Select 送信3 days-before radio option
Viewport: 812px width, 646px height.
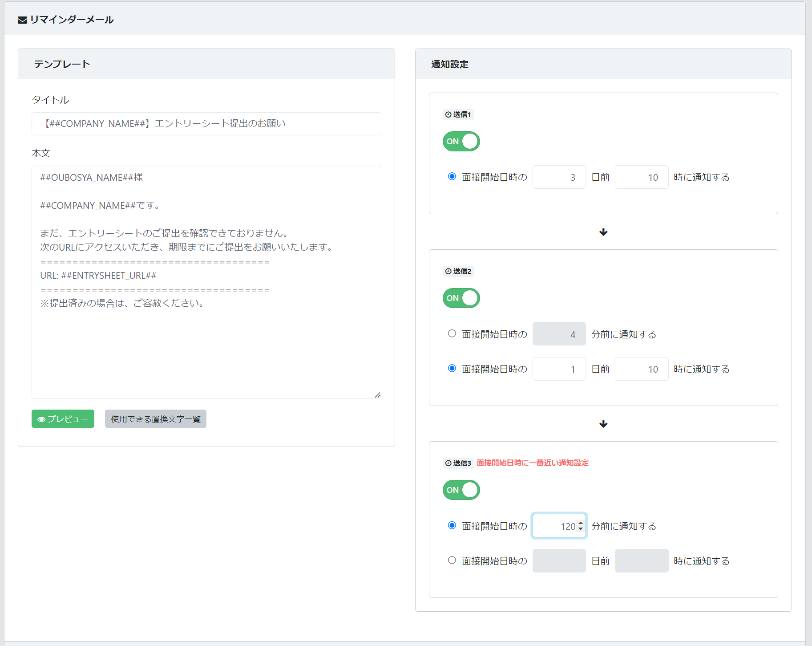click(452, 560)
